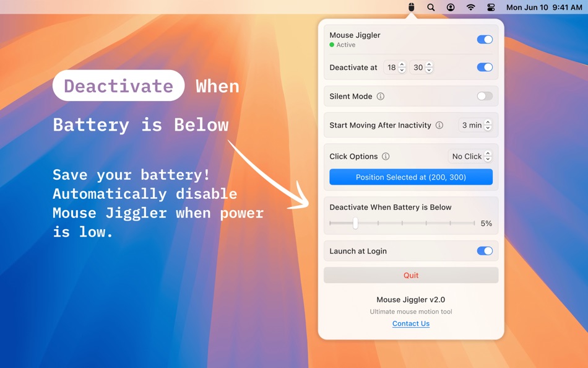588x368 pixels.
Task: Click the minute stepper showing 30
Action: [429, 67]
